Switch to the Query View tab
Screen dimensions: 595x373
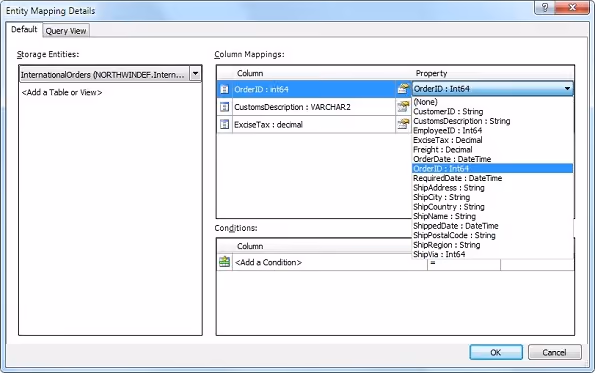(66, 31)
